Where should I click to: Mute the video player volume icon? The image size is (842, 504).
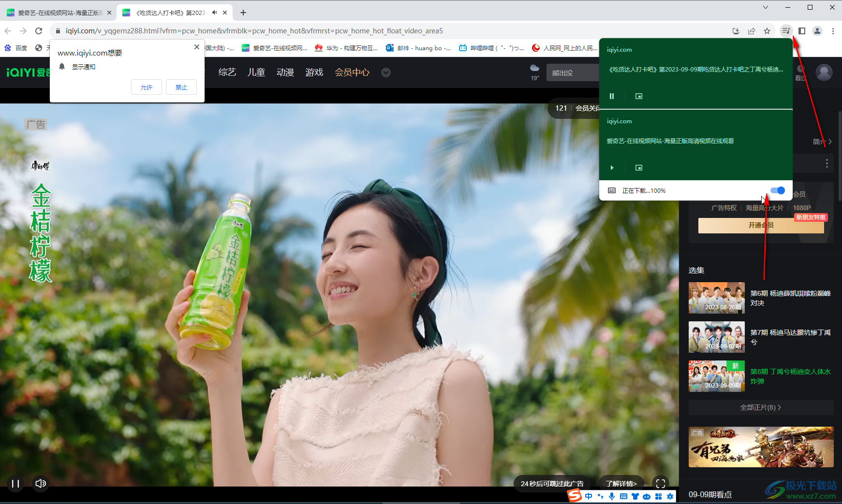coord(41,483)
